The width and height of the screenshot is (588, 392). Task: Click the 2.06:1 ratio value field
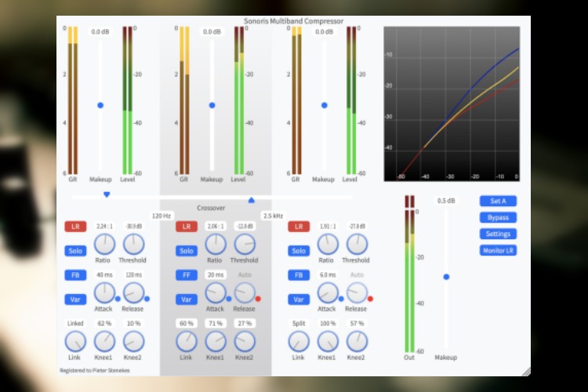[216, 227]
